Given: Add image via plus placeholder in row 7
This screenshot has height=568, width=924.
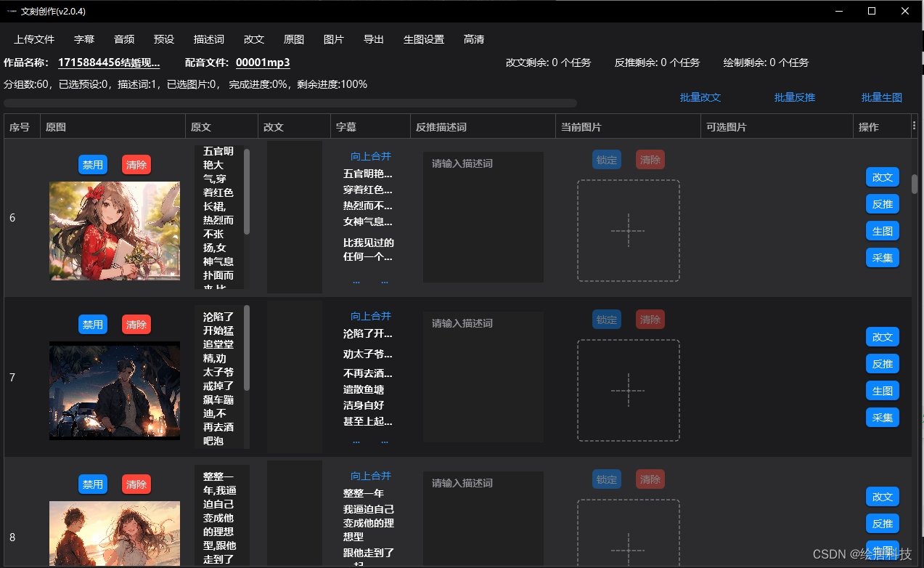Looking at the screenshot, I should pos(629,391).
